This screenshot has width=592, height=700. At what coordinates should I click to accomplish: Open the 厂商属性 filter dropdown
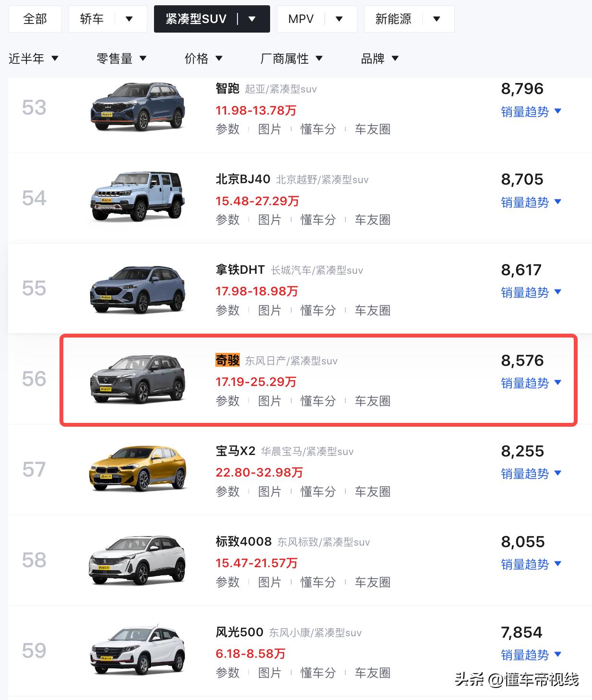pyautogui.click(x=291, y=58)
